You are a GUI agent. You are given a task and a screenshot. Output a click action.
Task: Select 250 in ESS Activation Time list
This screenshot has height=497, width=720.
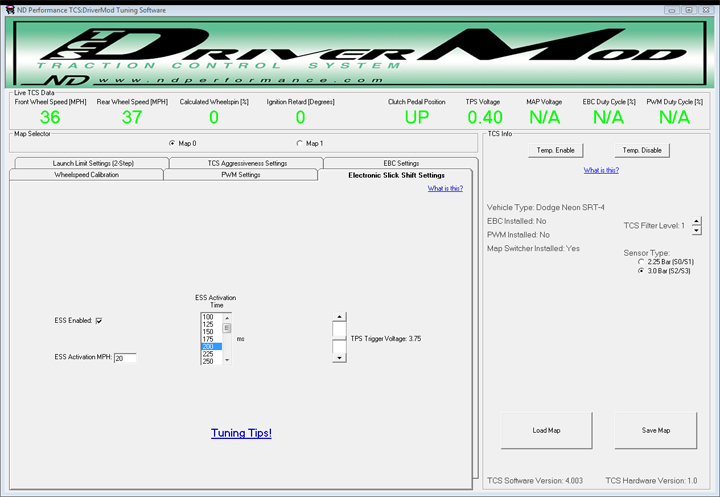tap(212, 361)
